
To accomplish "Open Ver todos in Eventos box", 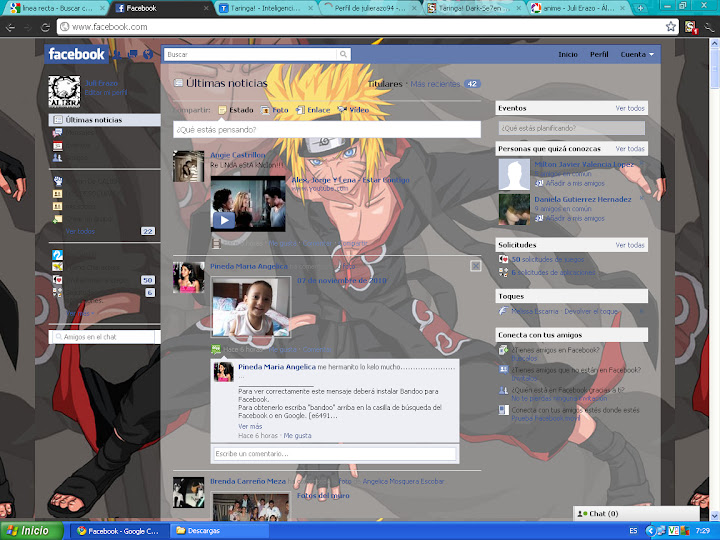I will (630, 108).
